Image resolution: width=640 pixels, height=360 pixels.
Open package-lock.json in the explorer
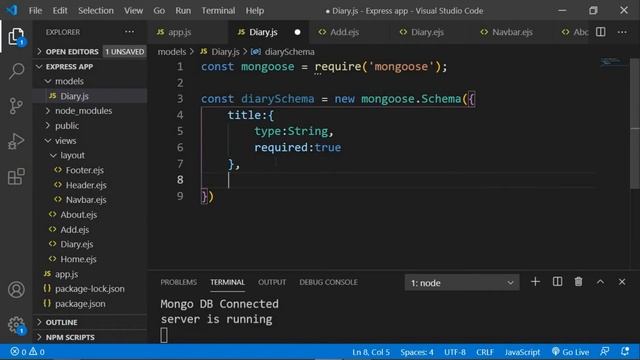90,289
